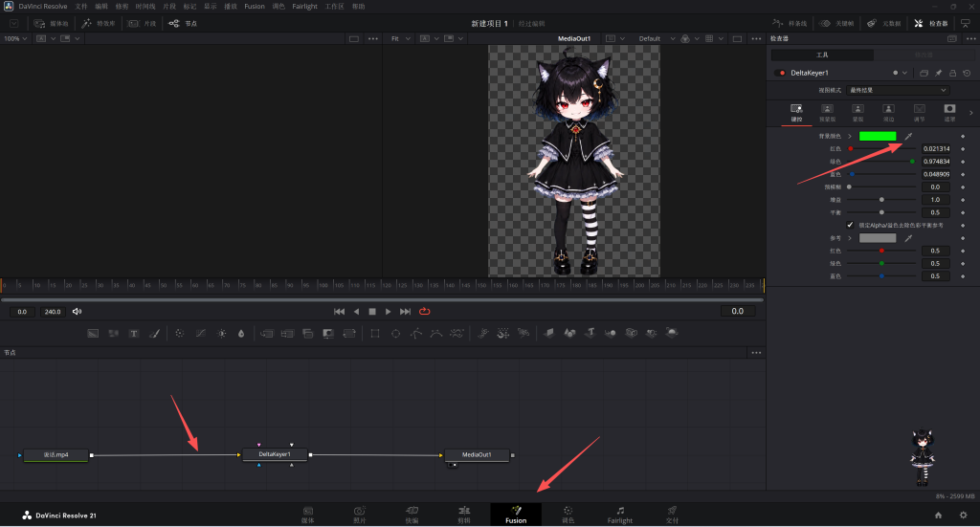Stop playback

[372, 312]
